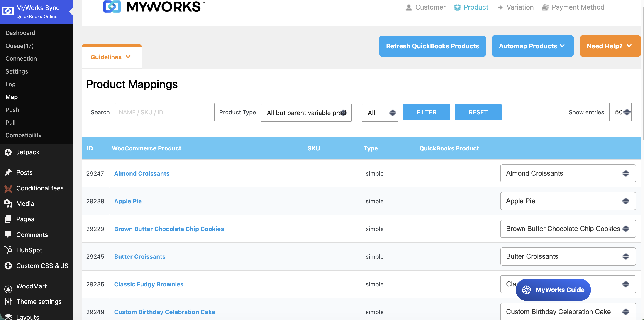Image resolution: width=644 pixels, height=320 pixels.
Task: Open Push in sidebar menu
Action: [x=12, y=110]
